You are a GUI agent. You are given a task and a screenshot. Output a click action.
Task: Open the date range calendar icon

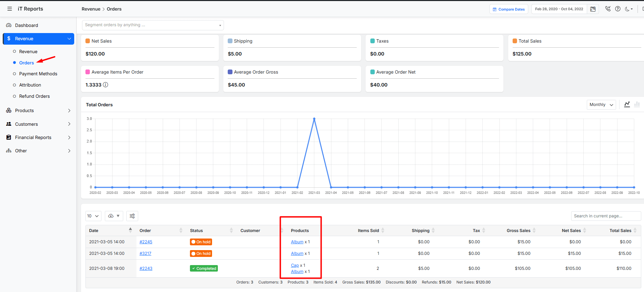[593, 9]
